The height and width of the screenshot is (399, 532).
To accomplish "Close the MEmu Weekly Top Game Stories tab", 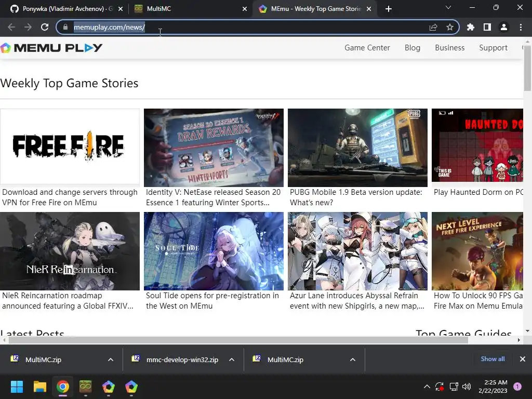I will click(369, 9).
